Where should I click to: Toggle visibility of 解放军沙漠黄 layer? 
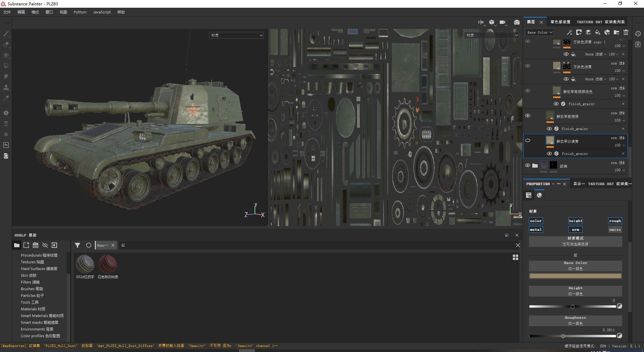528,141
